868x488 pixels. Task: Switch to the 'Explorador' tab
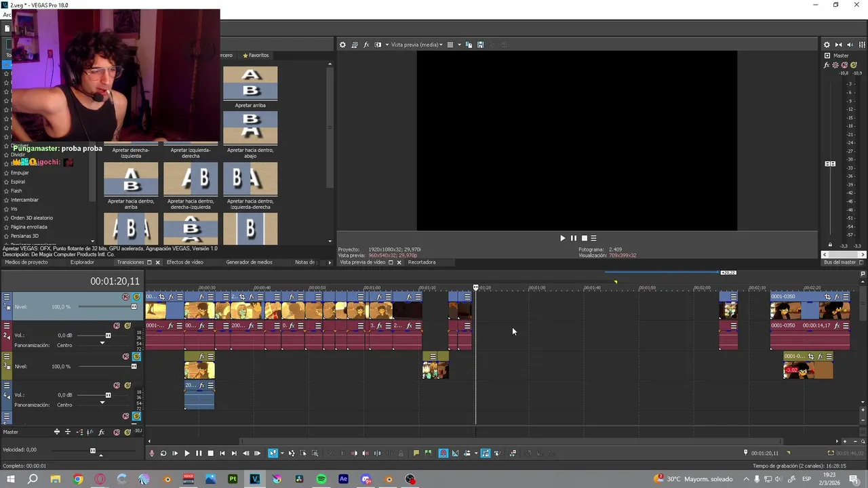click(x=82, y=262)
